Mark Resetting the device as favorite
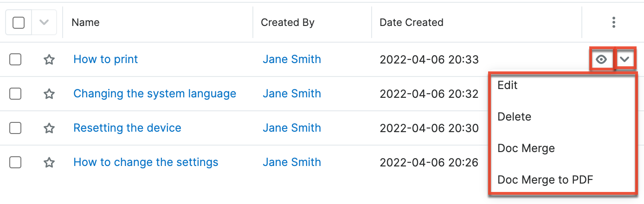 click(49, 128)
